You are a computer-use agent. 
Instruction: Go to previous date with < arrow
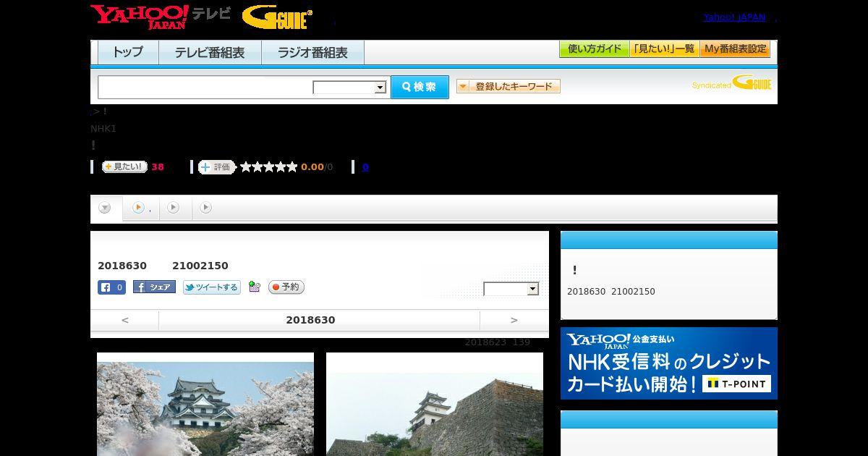point(125,320)
